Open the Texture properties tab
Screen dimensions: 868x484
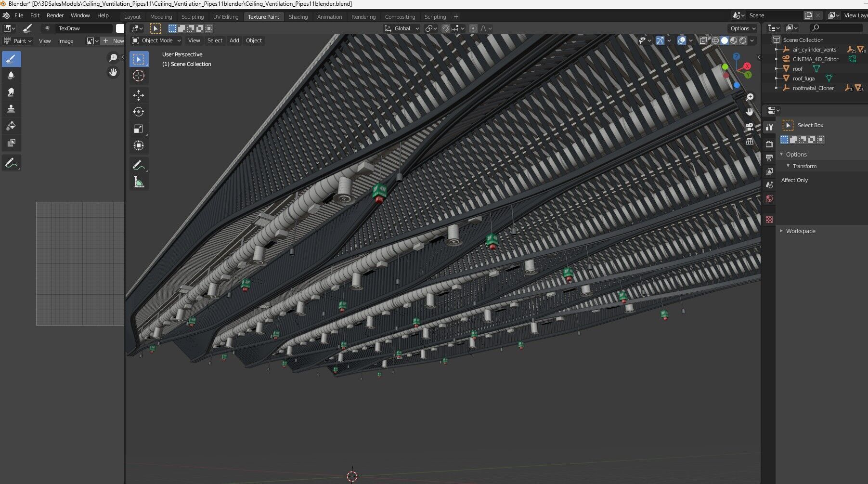(769, 220)
